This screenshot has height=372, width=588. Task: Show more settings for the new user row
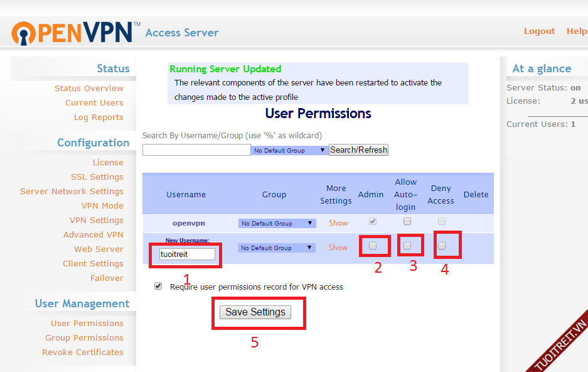click(338, 248)
